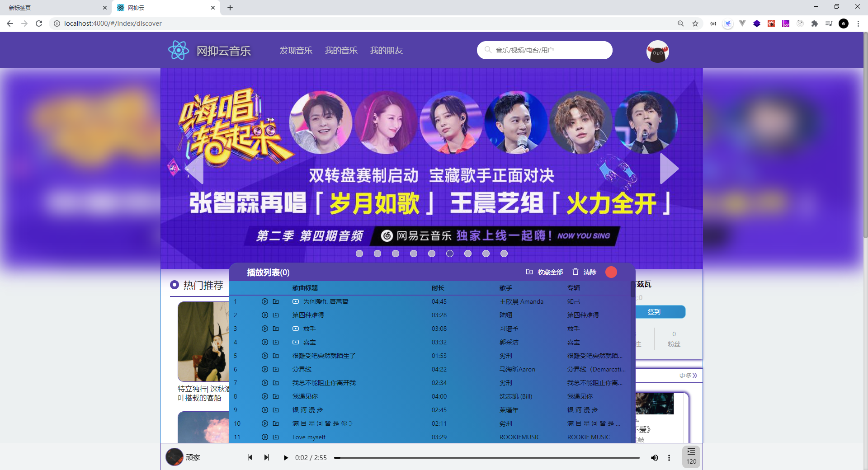Start playback with the play button
This screenshot has width=868, height=470.
[286, 458]
